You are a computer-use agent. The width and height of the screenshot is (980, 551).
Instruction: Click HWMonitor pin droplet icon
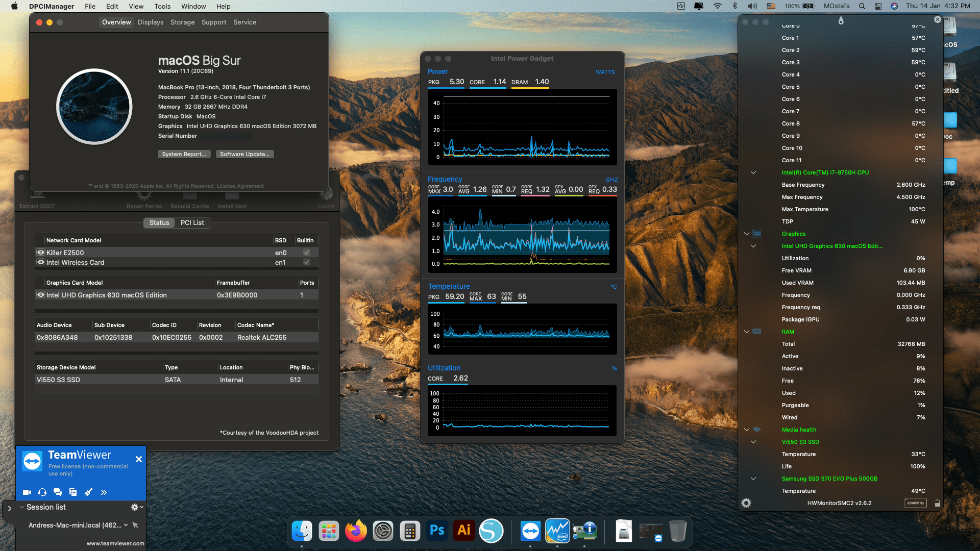tap(841, 20)
